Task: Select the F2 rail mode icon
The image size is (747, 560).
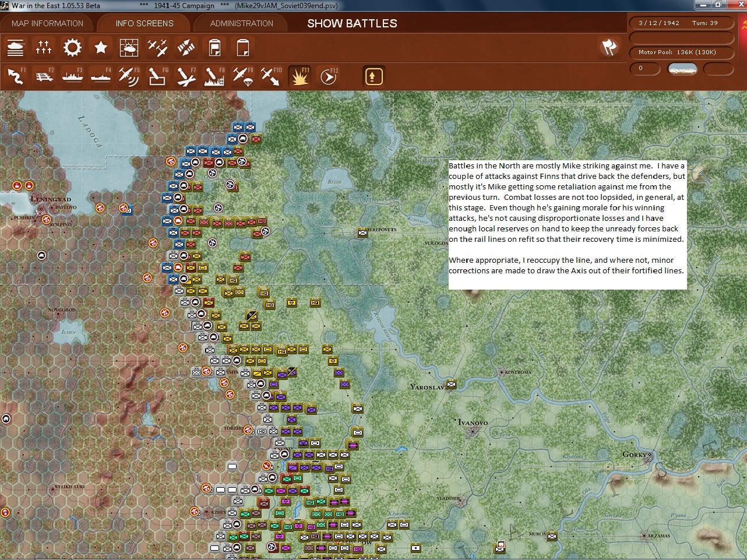Action: click(44, 76)
